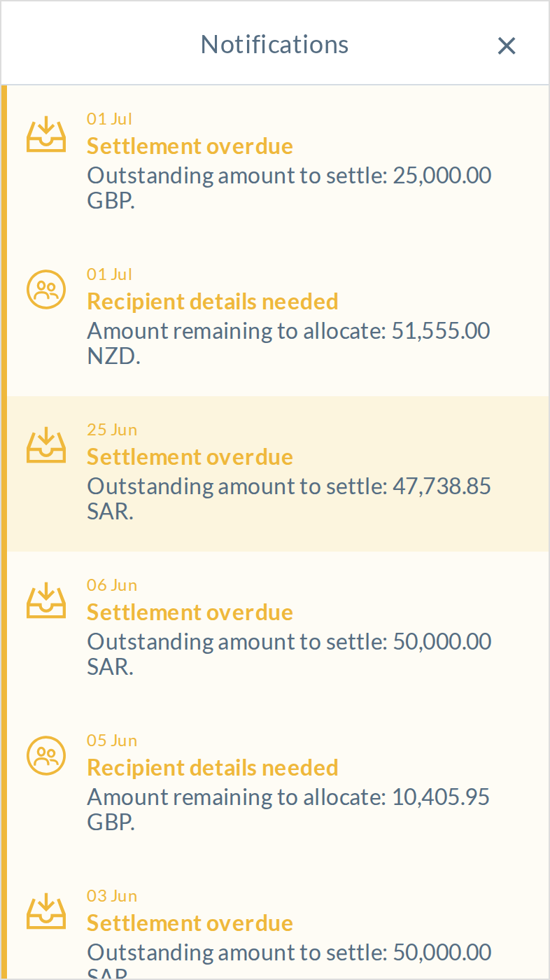Click inbox icon on 25 Jun settlement notification
The image size is (550, 980).
(46, 445)
